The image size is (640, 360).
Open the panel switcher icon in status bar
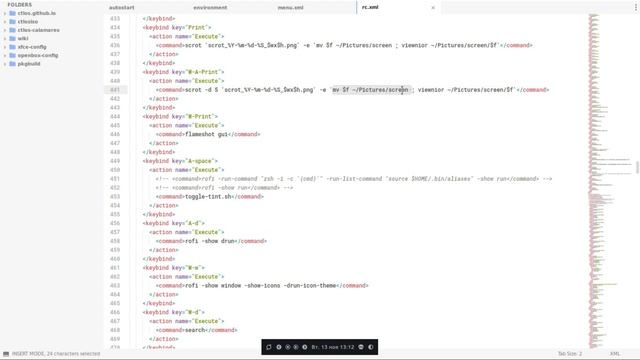tap(6, 354)
